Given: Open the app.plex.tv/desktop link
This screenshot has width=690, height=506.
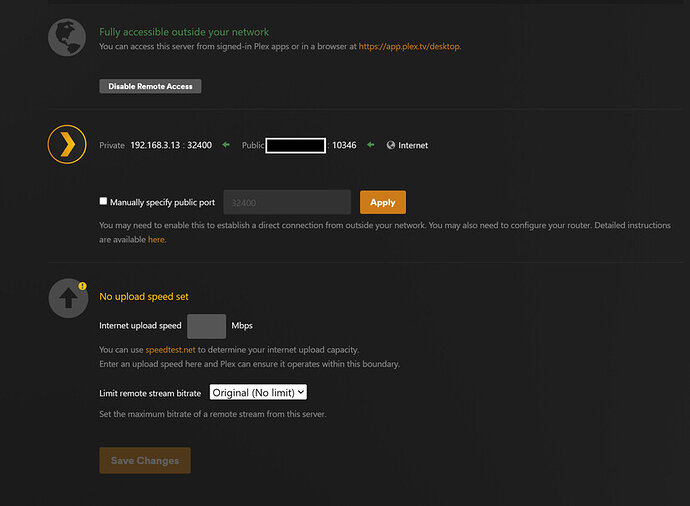Looking at the screenshot, I should [x=409, y=46].
